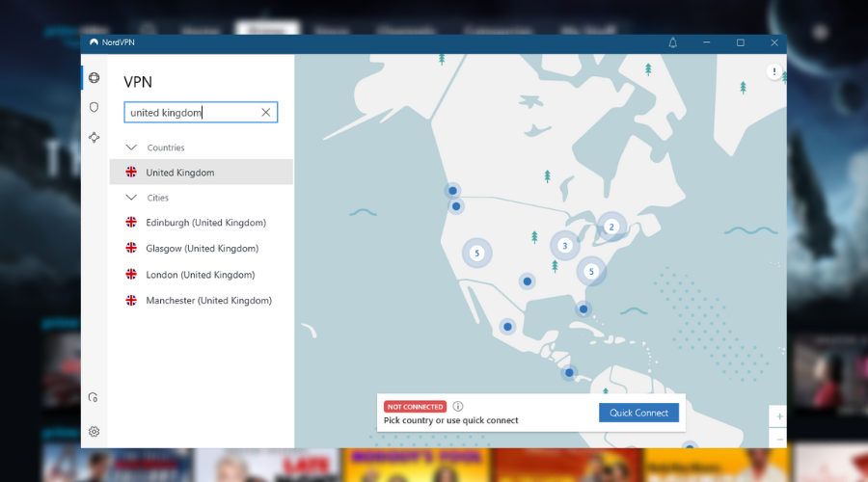Click the sidebar icon above settings gear
868x482 pixels.
click(94, 397)
